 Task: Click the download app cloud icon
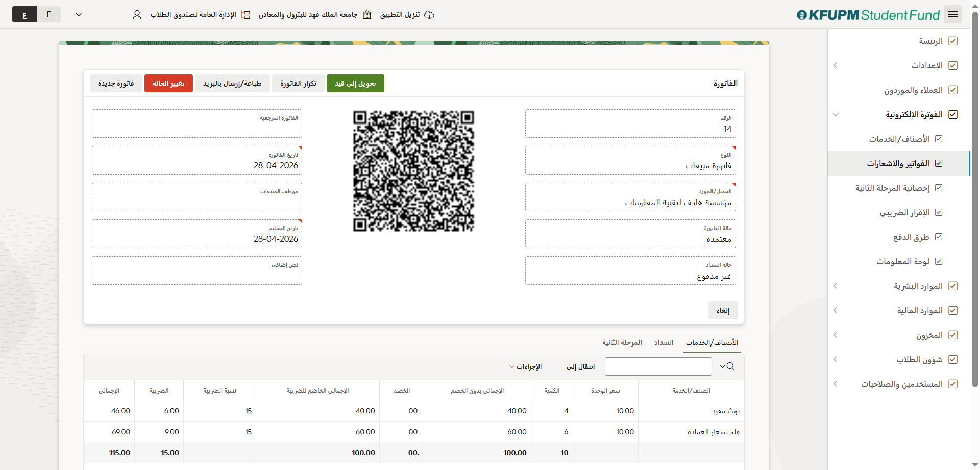pyautogui.click(x=429, y=15)
